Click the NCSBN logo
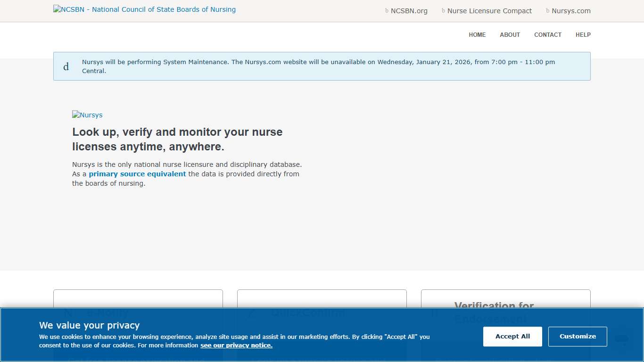The height and width of the screenshot is (362, 644). 144,9
